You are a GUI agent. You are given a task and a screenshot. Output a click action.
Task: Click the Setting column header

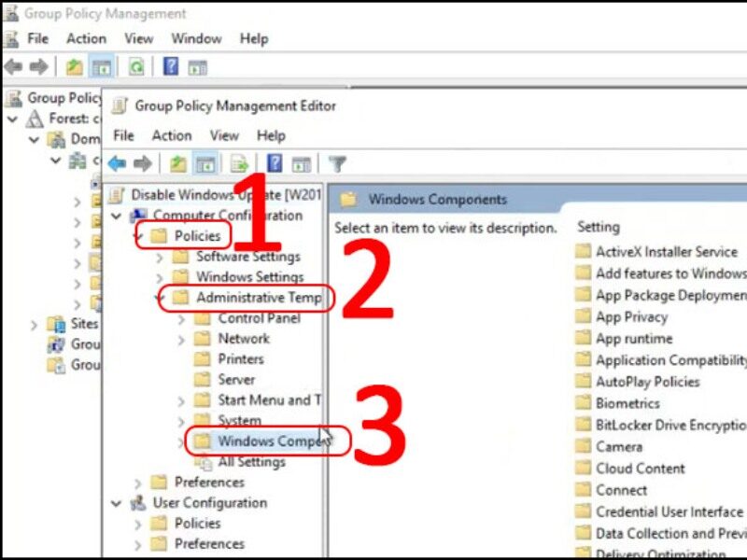point(599,227)
